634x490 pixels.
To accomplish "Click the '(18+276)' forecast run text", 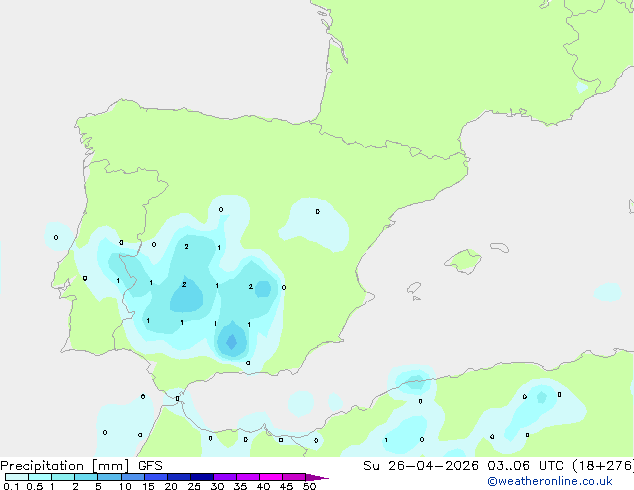I will pos(602,466).
